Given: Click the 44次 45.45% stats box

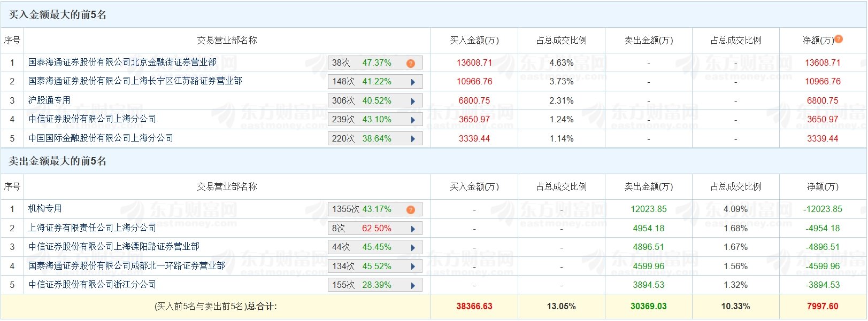Looking at the screenshot, I should (x=375, y=247).
